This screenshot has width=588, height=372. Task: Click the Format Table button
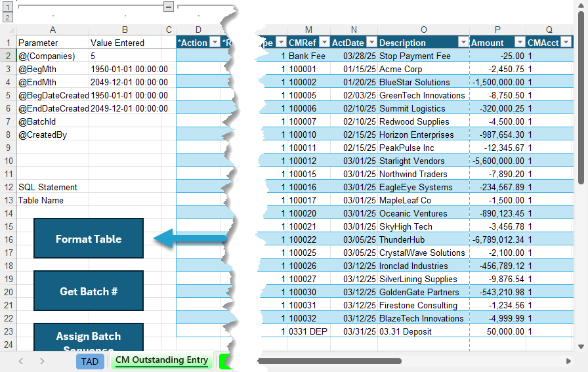(89, 239)
